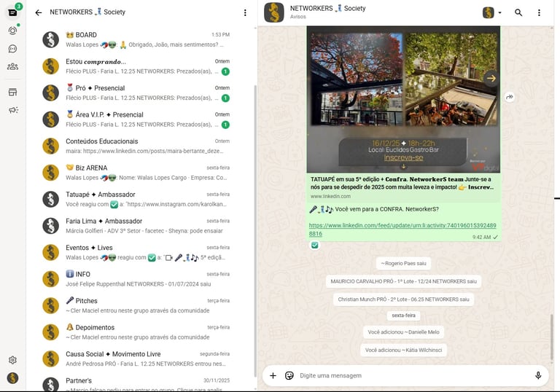Open the BOARD group chat
The image size is (560, 392).
[x=140, y=39]
